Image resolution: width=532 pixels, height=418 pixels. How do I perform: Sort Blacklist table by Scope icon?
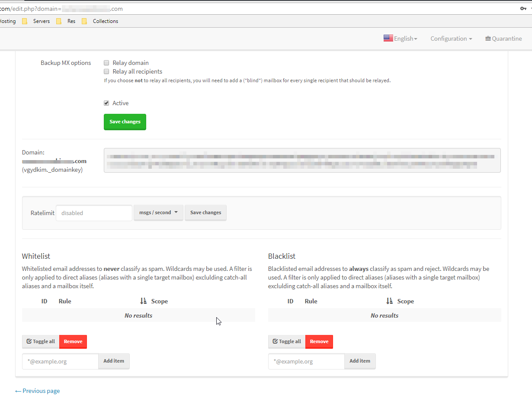[x=390, y=301]
